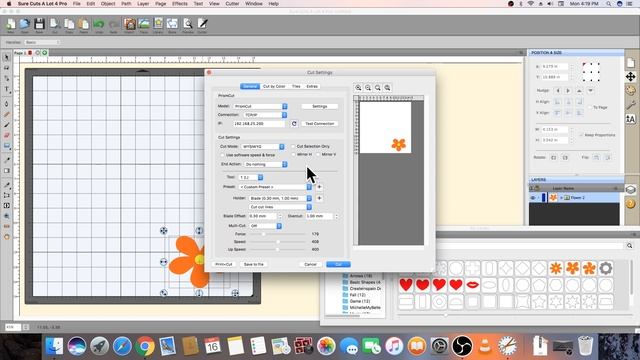Viewport: 640px width, 360px height.
Task: Click add page green plus icon
Action: click(45, 53)
